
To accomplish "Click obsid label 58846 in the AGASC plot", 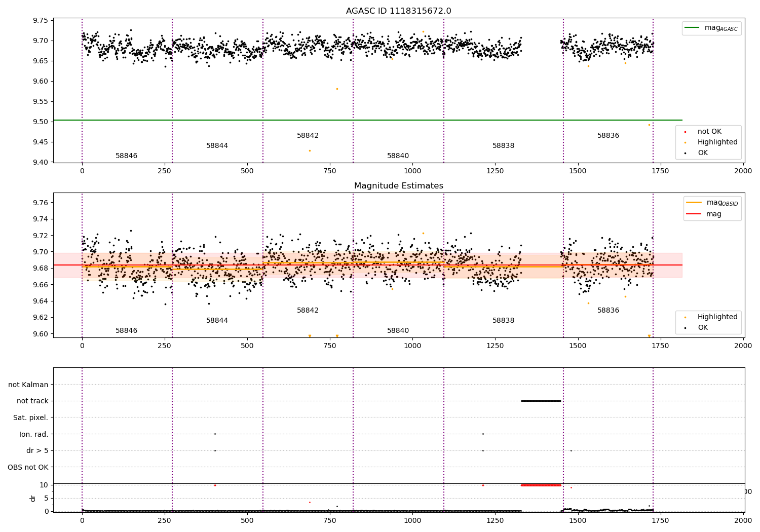I will (x=127, y=156).
